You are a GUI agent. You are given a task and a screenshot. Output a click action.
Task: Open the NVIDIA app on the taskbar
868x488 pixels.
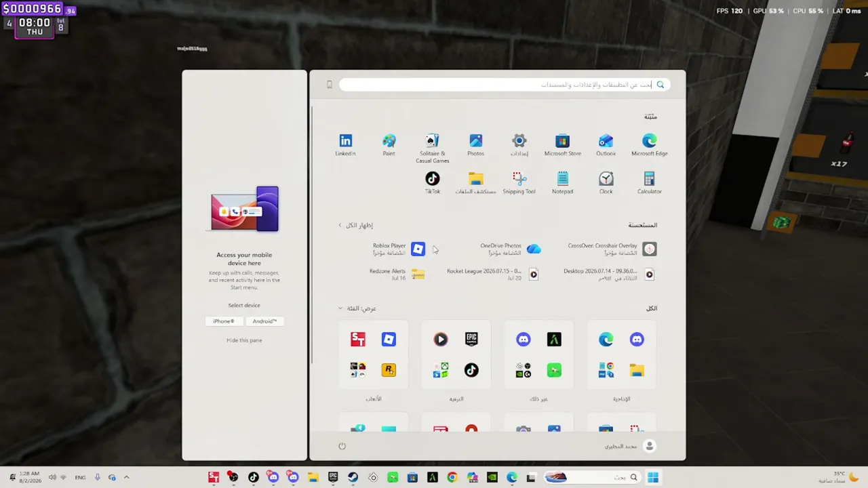492,477
